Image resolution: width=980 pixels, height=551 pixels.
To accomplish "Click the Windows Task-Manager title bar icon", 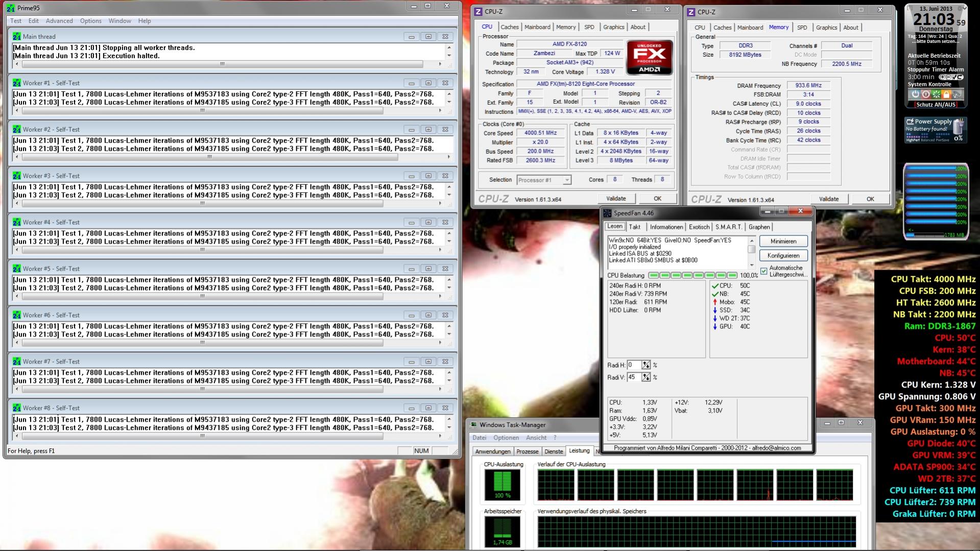I will 473,425.
